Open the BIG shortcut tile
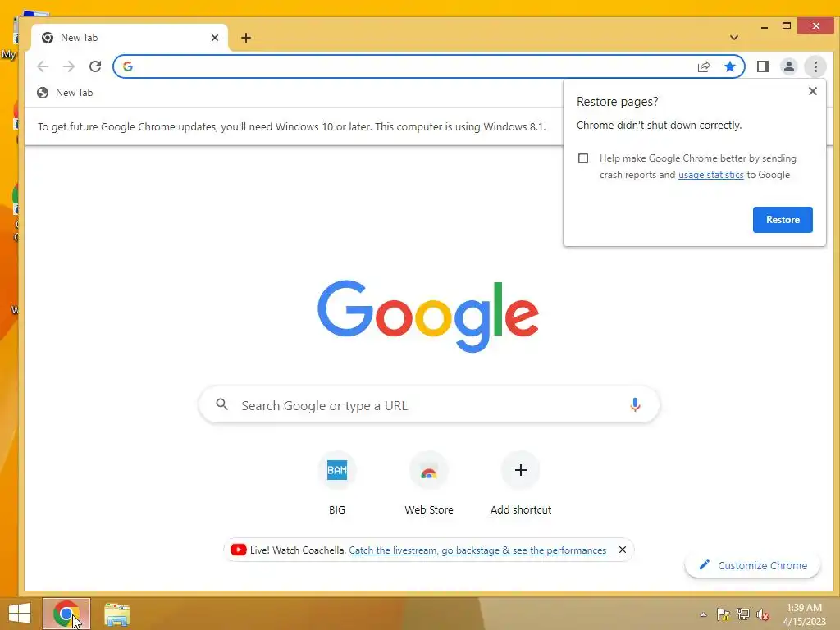 [x=337, y=484]
